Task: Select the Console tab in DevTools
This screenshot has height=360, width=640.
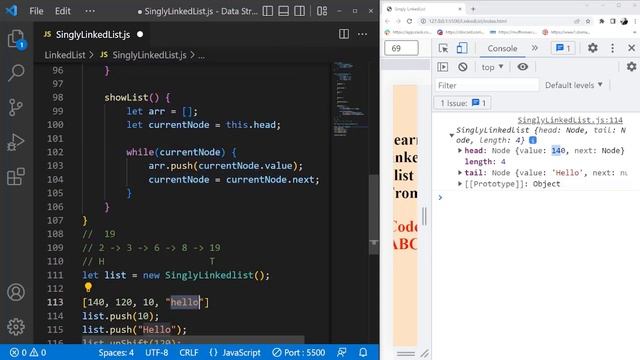Action: (x=502, y=48)
